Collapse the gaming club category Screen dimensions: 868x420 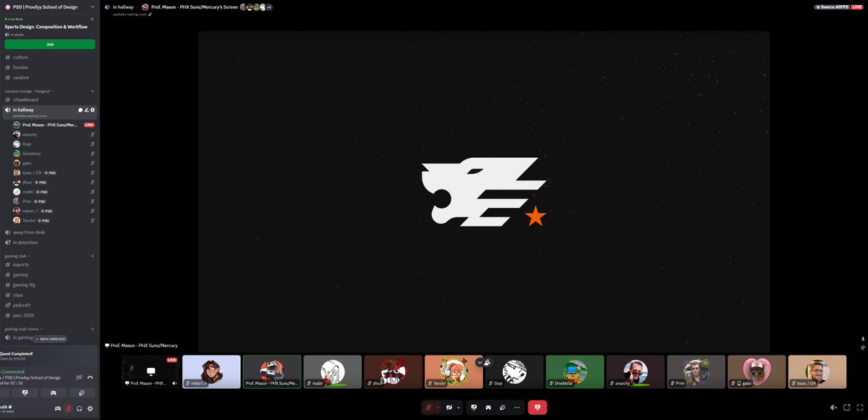pos(17,256)
